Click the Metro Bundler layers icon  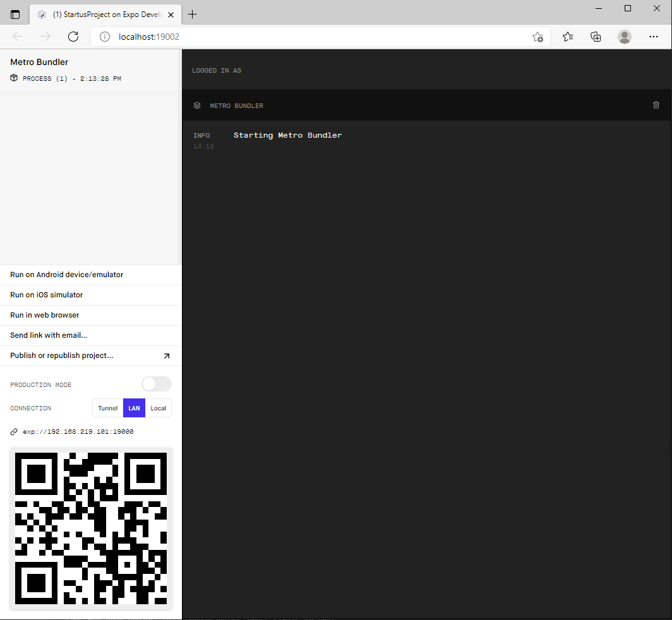coord(197,105)
